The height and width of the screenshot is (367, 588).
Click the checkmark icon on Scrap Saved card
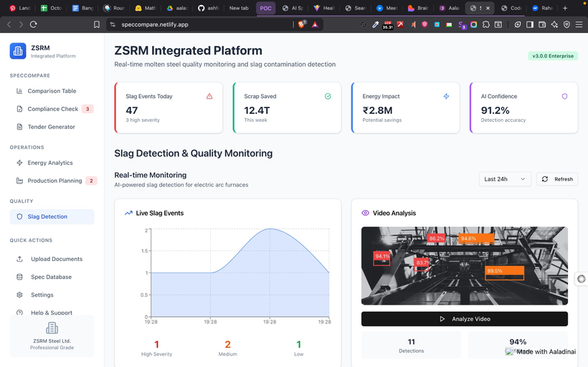coord(328,96)
